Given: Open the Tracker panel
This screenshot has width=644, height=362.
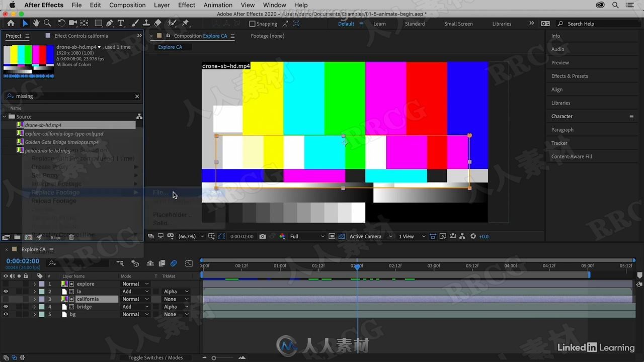Looking at the screenshot, I should click(x=559, y=143).
